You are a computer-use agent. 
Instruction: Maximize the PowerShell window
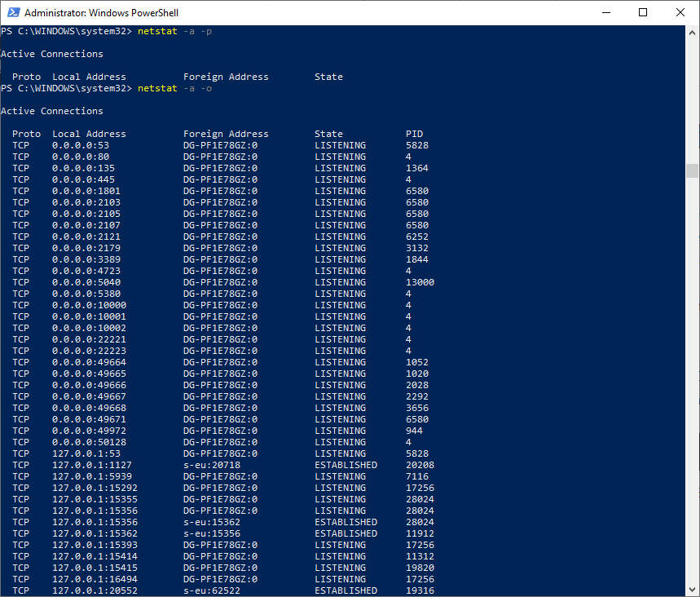pos(643,13)
